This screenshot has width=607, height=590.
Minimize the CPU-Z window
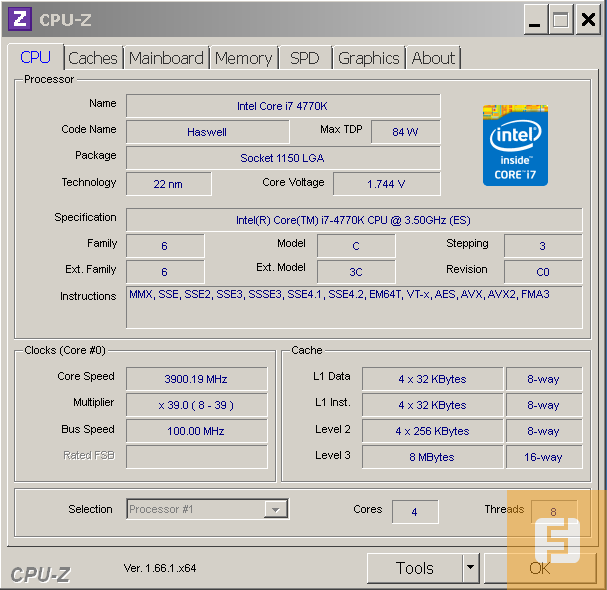pyautogui.click(x=535, y=19)
